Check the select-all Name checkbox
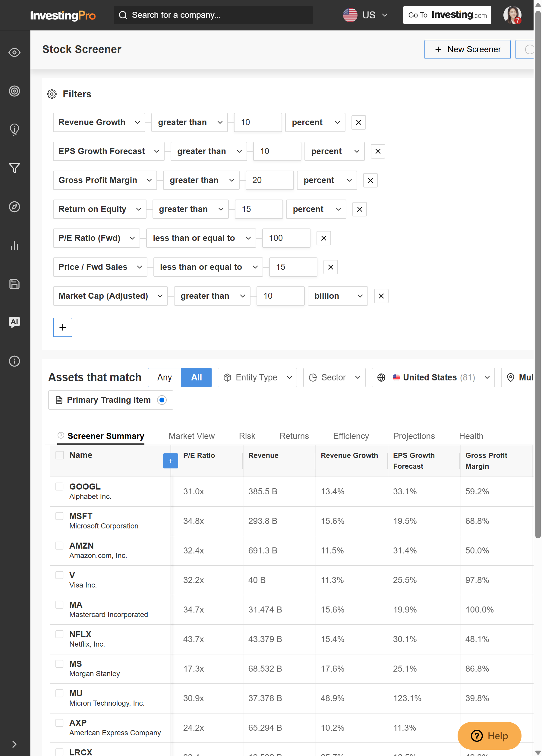Screen dimensions: 542x756 pos(59,455)
